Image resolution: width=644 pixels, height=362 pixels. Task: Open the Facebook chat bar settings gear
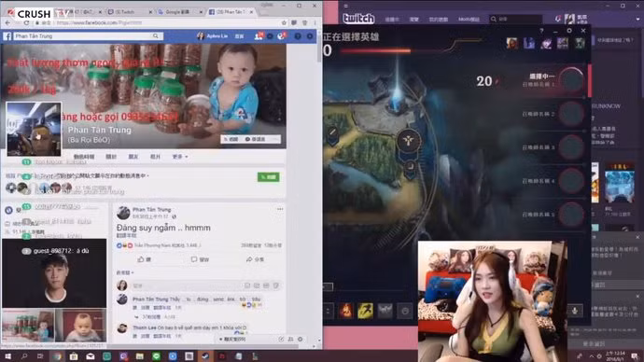point(301,339)
